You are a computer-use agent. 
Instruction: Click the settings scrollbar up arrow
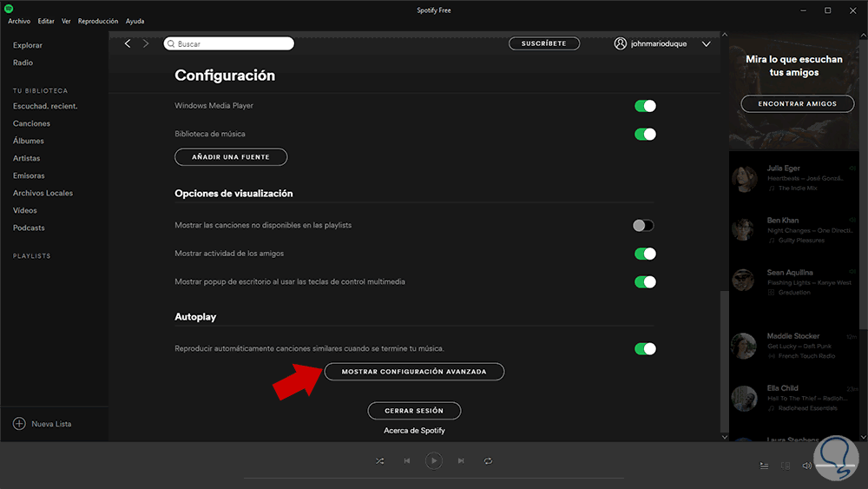pos(725,35)
